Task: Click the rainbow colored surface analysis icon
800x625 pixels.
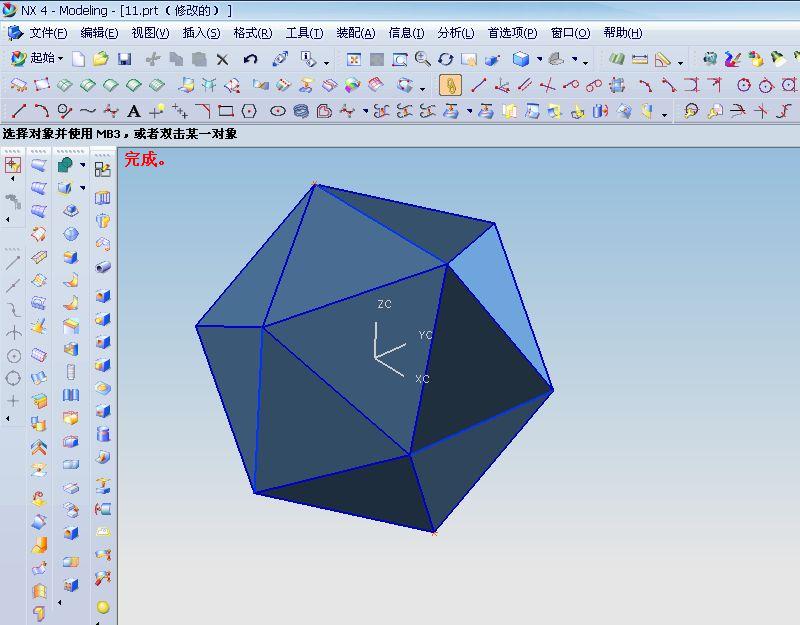Action: [x=352, y=85]
